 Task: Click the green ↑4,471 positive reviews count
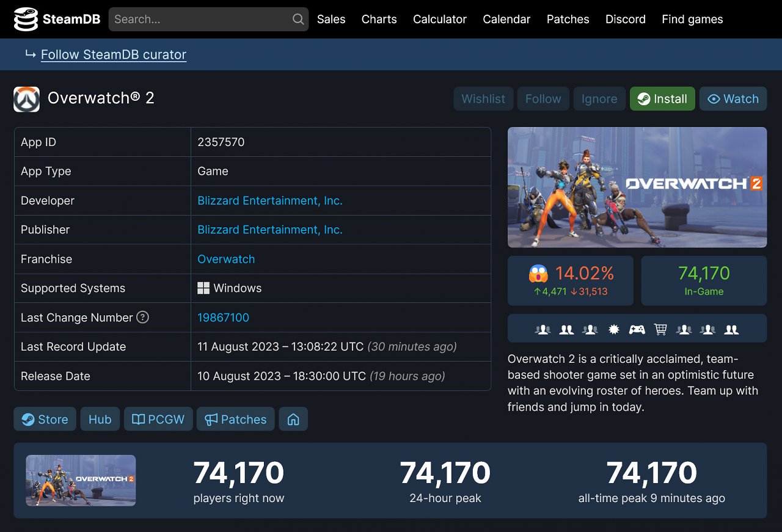pos(550,291)
